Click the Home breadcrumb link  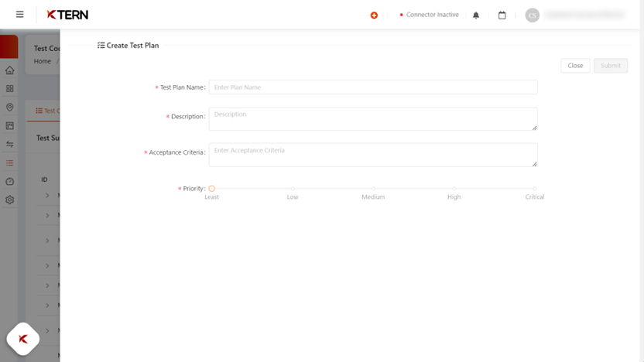(43, 61)
